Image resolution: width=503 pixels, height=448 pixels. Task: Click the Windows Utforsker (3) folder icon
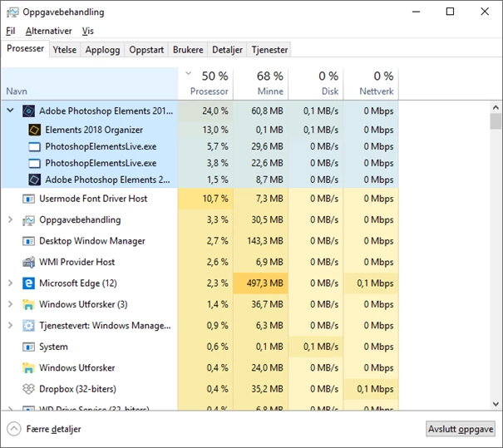coord(28,304)
